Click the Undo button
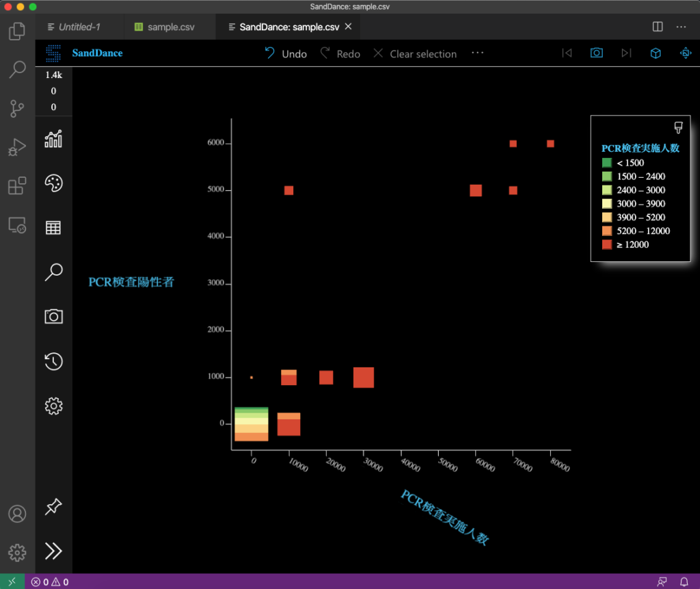The image size is (700, 589). (286, 53)
